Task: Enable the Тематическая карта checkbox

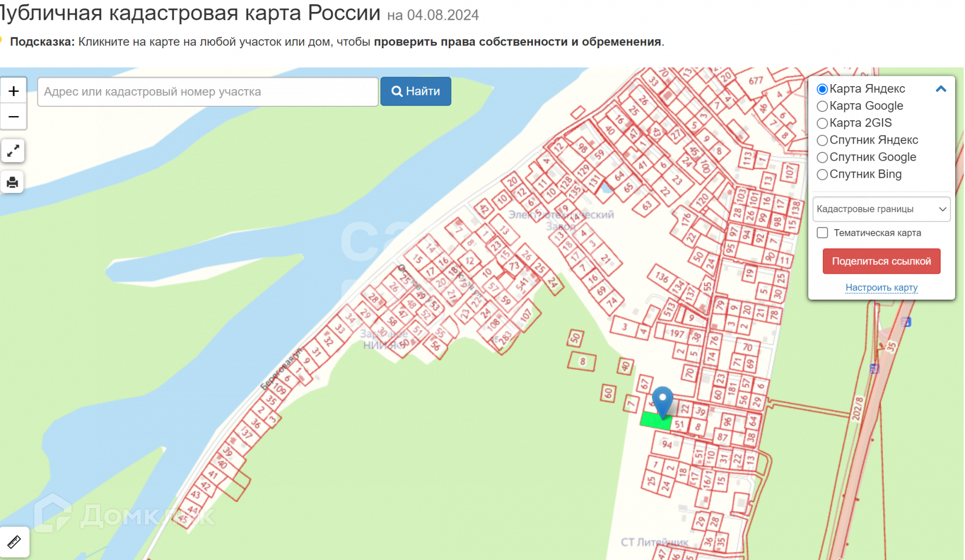Action: point(822,233)
